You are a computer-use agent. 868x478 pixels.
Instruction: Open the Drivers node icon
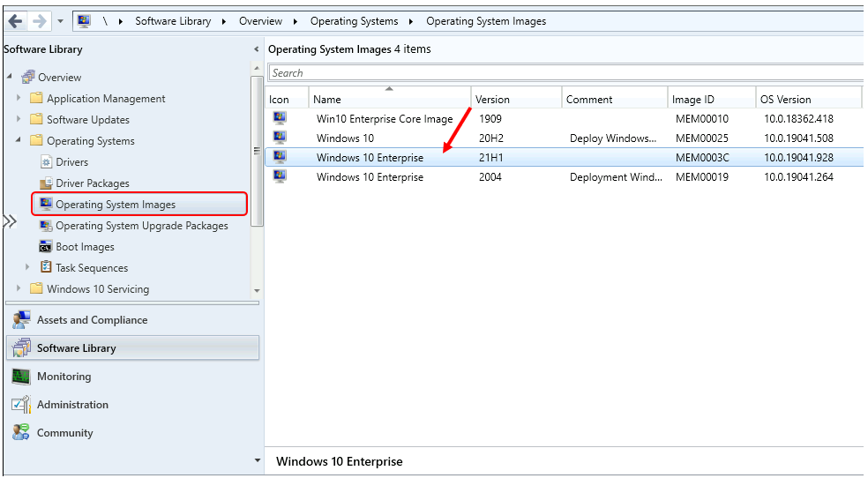coord(46,161)
